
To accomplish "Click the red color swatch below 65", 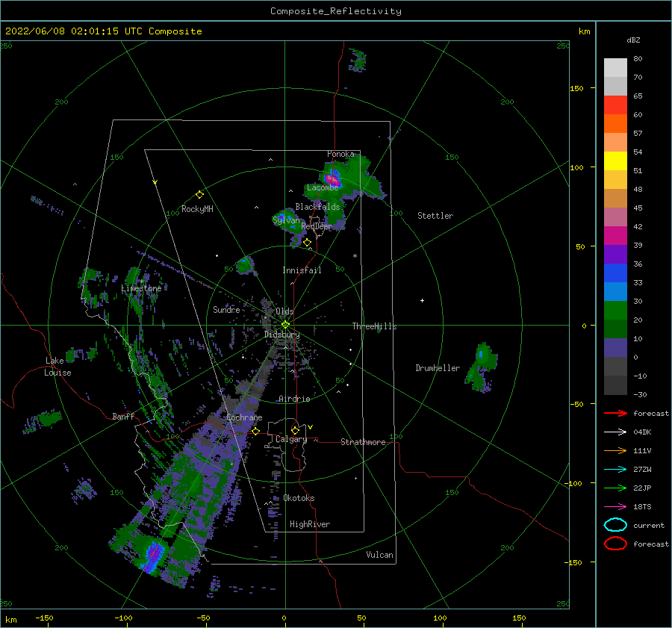I will pos(615,105).
